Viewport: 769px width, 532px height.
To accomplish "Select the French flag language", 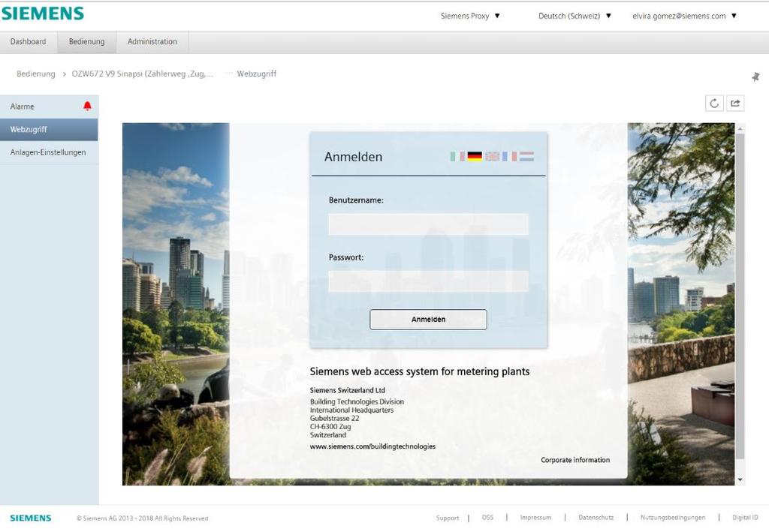I will (x=510, y=156).
